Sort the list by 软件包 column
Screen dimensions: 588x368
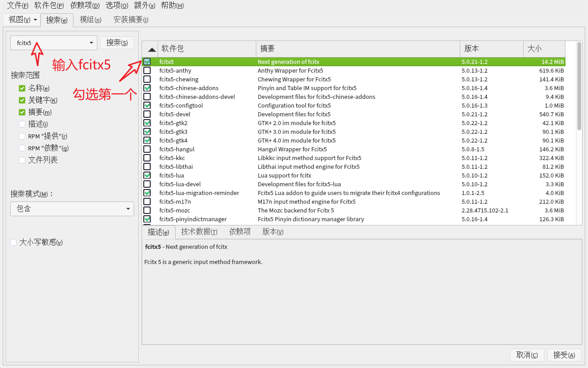(207, 49)
